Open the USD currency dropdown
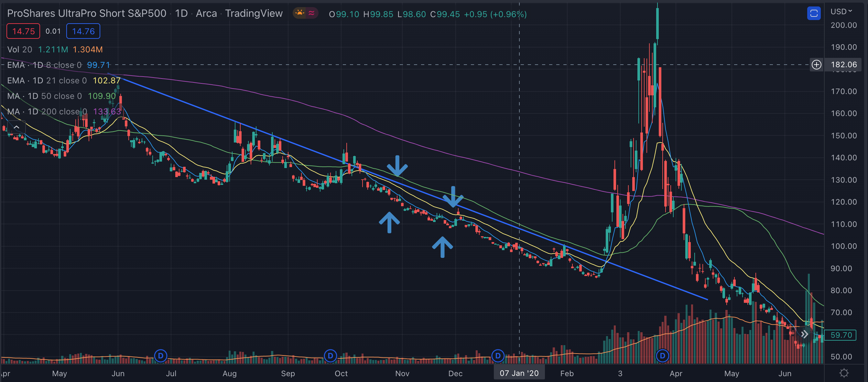 (841, 11)
